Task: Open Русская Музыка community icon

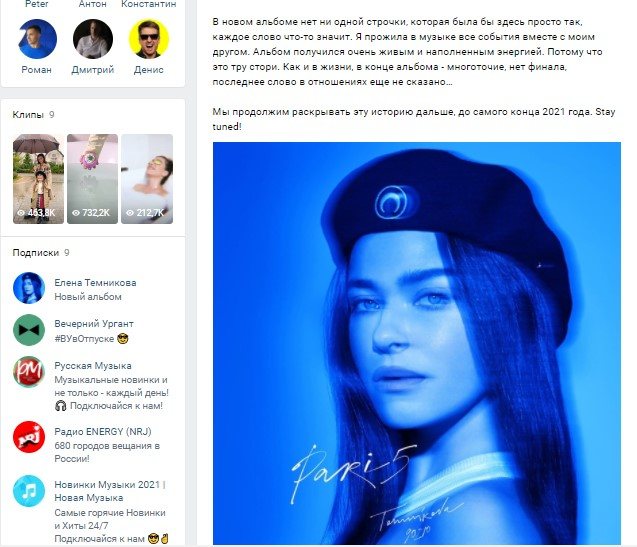Action: coord(29,371)
